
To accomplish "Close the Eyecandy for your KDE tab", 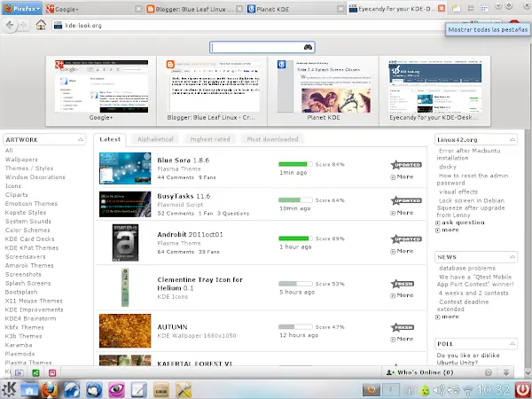I will tap(441, 9).
